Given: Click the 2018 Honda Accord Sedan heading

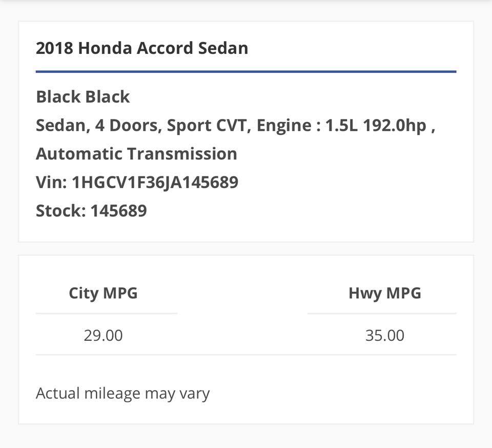Looking at the screenshot, I should [142, 48].
